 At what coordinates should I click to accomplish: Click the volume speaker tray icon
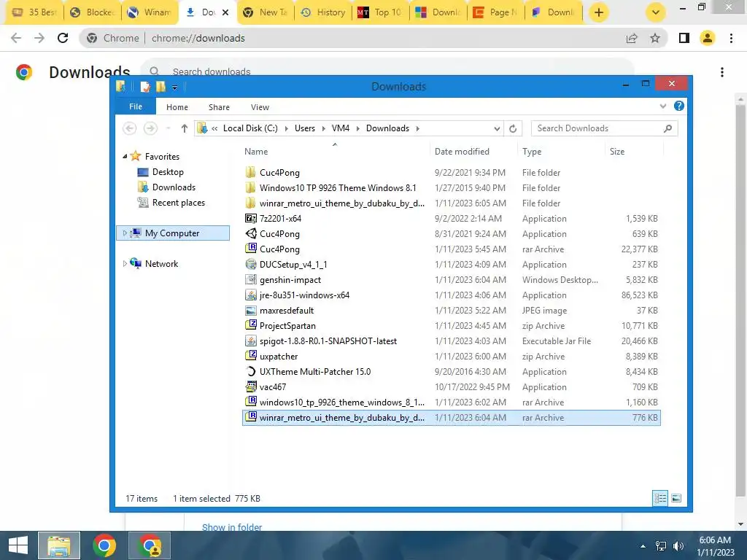(x=678, y=546)
